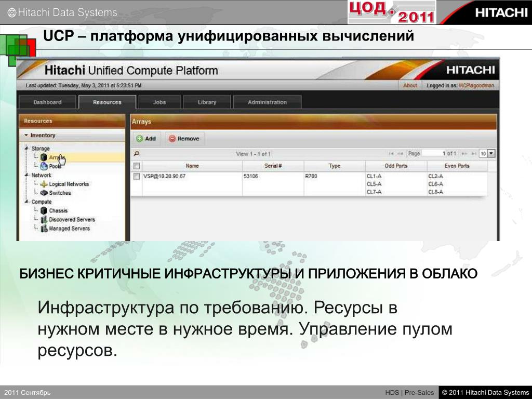Go to the next page icon
Screen dimensions: 532x399
464,153
